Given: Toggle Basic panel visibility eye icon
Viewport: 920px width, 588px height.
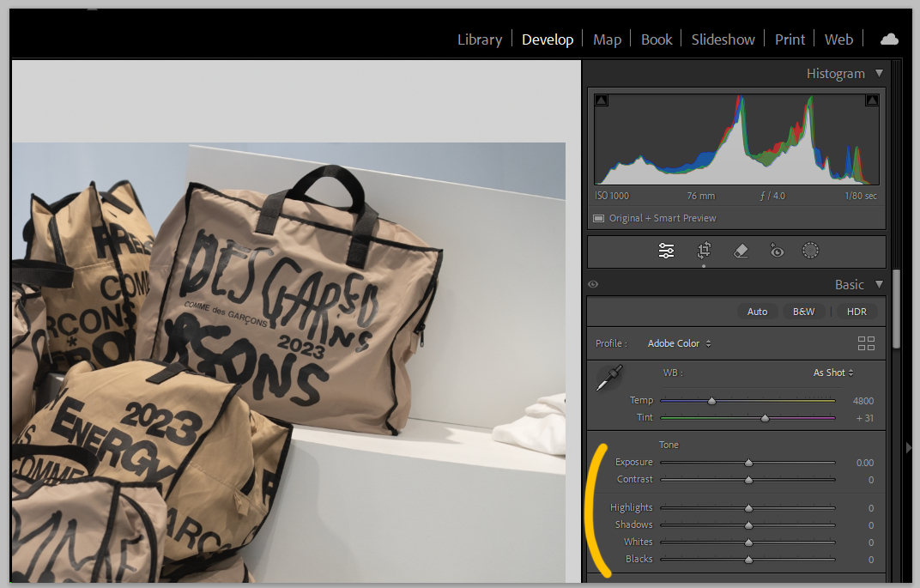Looking at the screenshot, I should click(x=593, y=285).
